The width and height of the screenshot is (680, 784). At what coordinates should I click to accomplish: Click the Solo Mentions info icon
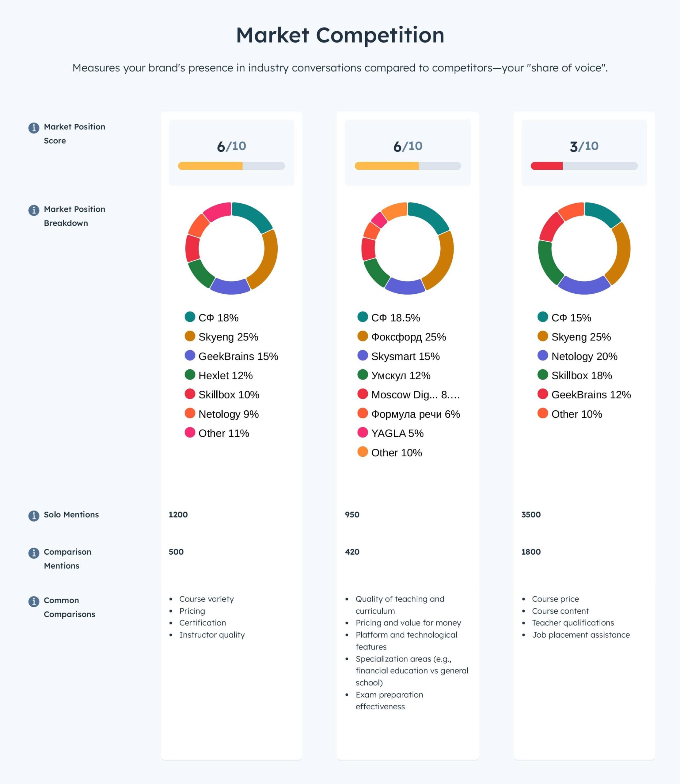pyautogui.click(x=34, y=516)
